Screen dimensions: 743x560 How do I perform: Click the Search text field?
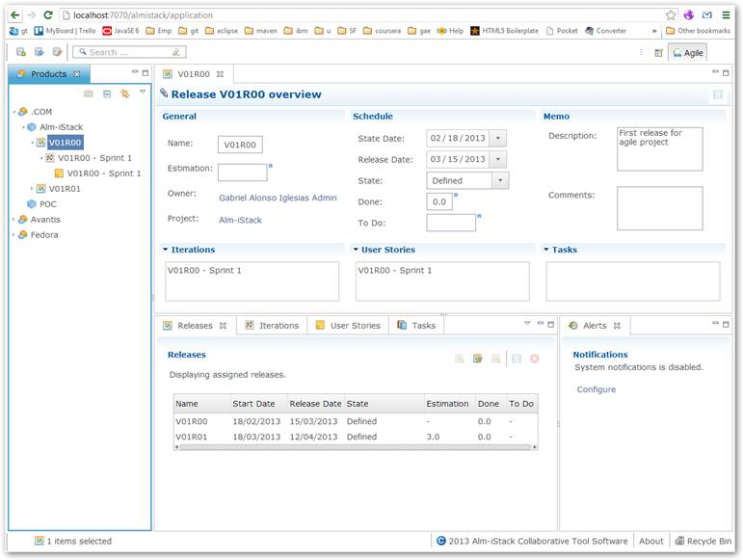[x=129, y=52]
